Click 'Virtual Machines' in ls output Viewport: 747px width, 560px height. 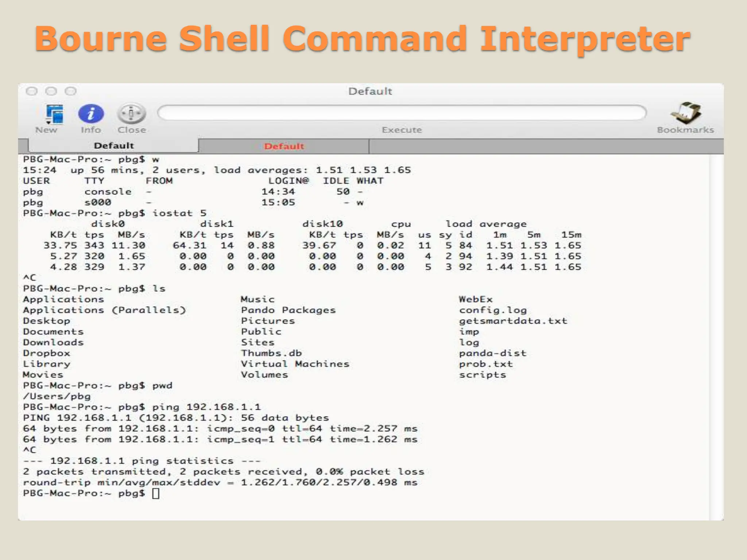pos(295,364)
